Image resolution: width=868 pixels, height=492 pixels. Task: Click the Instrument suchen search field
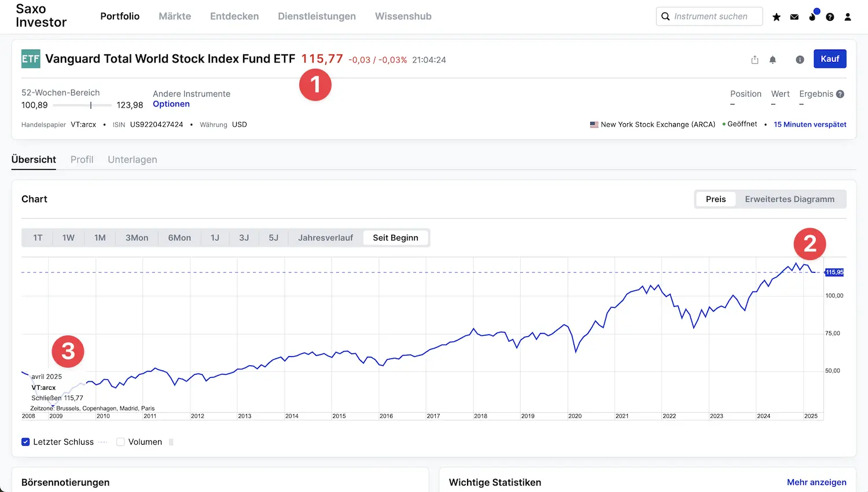(x=709, y=16)
